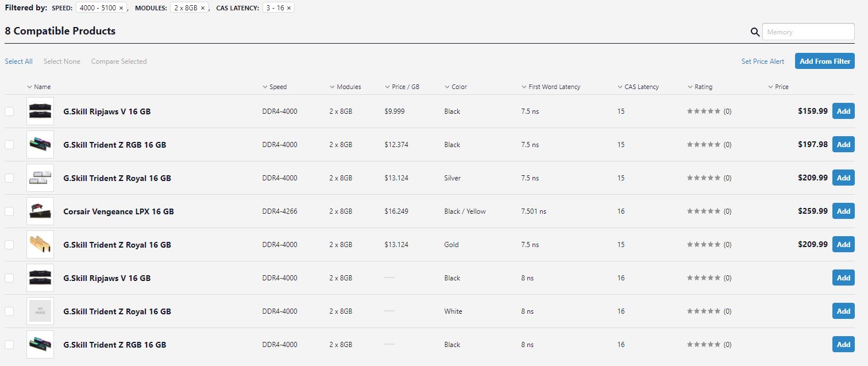Image resolution: width=868 pixels, height=366 pixels.
Task: Sort by Price / GB column
Action: pos(402,87)
